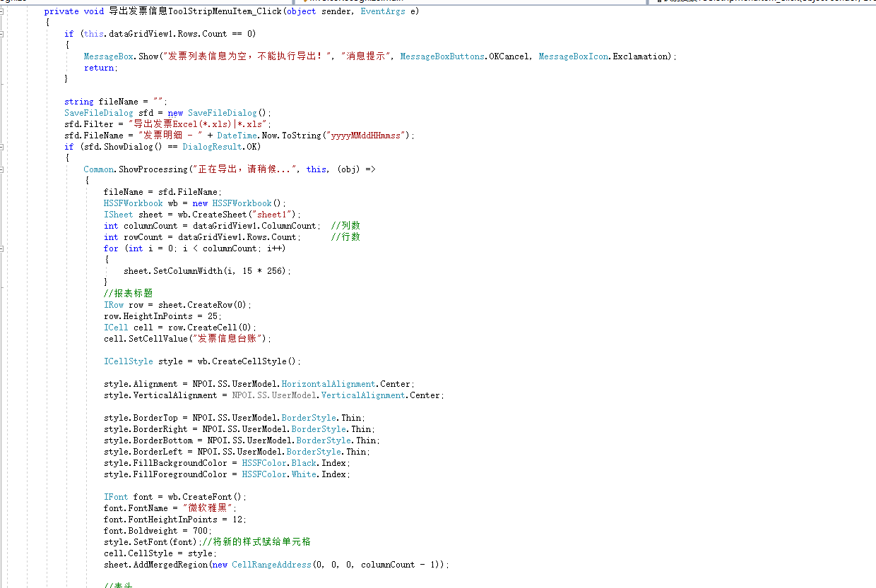Click the White color in FillForegroundColor line
The width and height of the screenshot is (876, 588).
[304, 474]
